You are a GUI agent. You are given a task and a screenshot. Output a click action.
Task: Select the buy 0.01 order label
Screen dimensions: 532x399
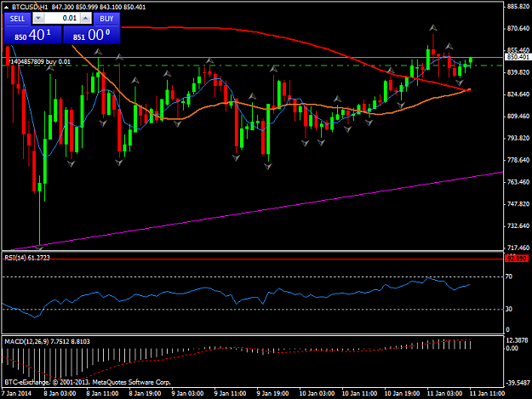[39, 62]
